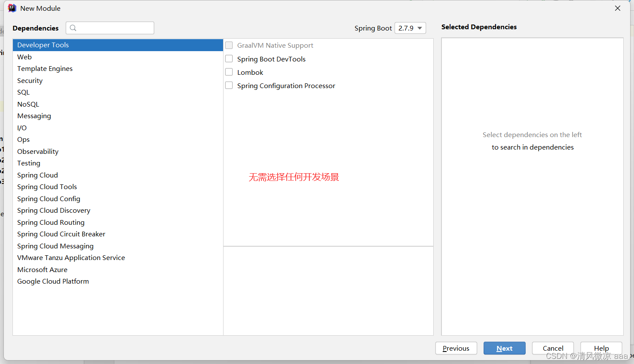Select Spring Cloud Circuit Breaker
Image resolution: width=634 pixels, height=364 pixels.
[118, 234]
